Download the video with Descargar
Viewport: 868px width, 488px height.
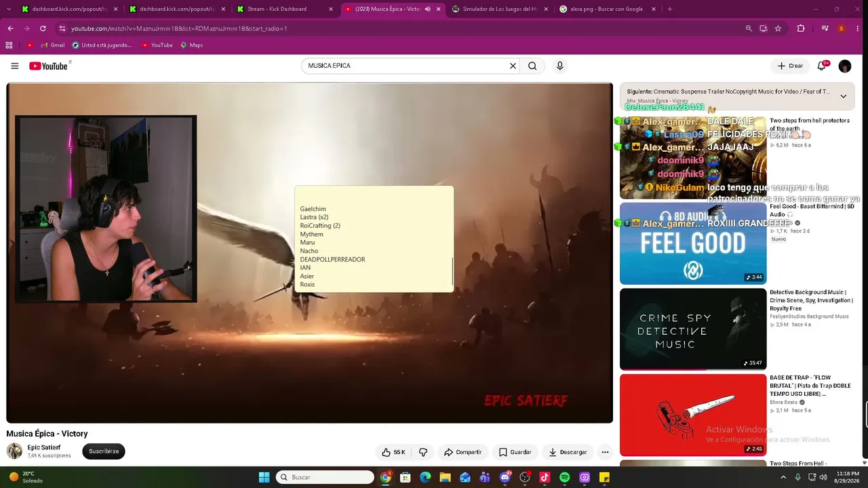568,452
